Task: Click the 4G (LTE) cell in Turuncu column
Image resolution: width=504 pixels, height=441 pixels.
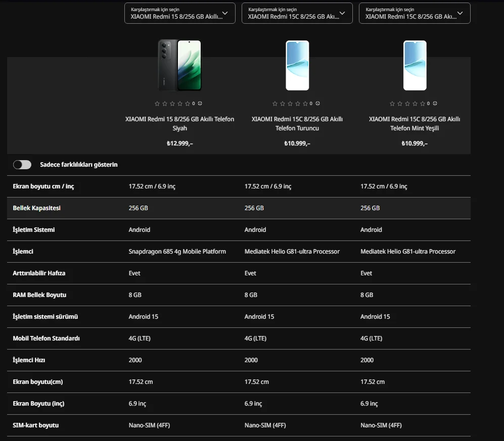Action: (x=255, y=338)
